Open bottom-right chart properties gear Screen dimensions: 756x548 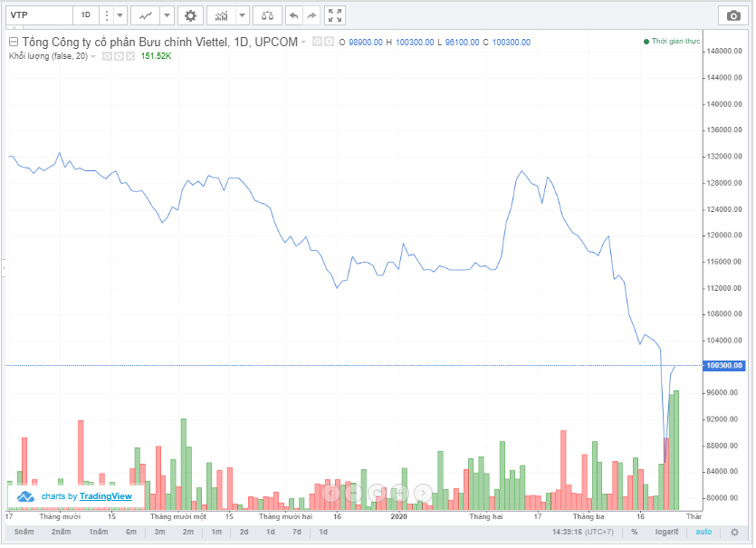[734, 533]
